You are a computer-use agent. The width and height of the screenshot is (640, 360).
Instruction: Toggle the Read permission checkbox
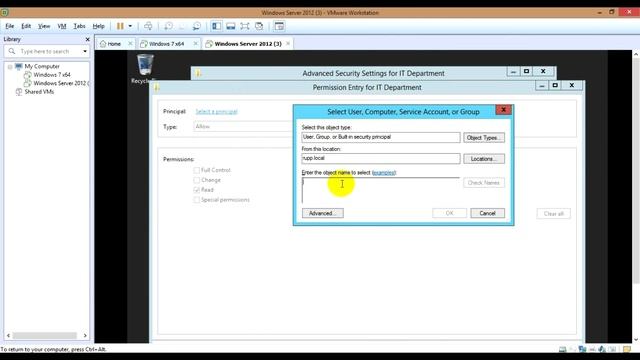point(197,190)
